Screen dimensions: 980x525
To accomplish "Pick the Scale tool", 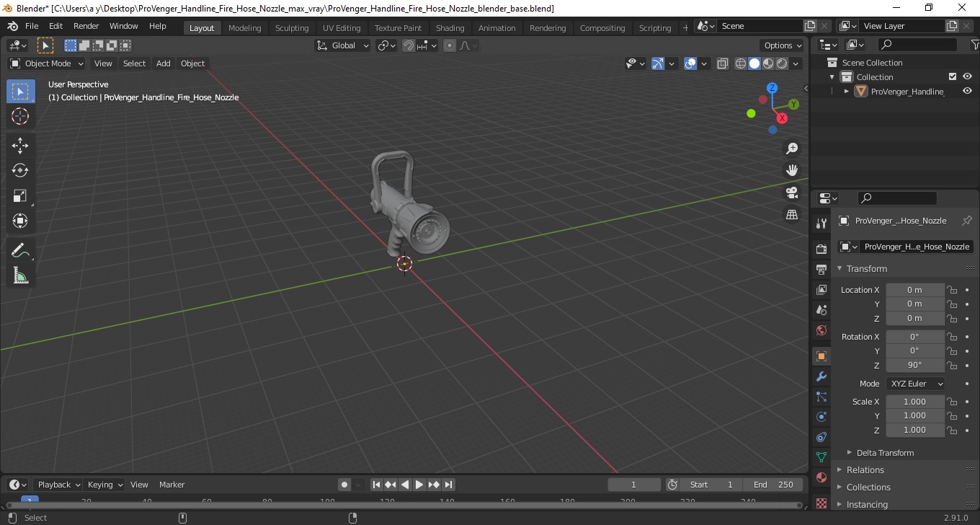I will pyautogui.click(x=20, y=195).
